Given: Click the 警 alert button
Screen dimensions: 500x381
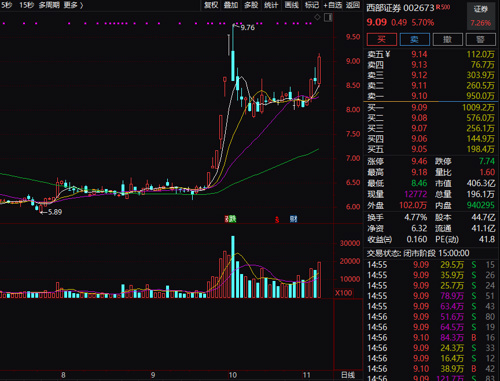Looking at the screenshot, I should 480,40.
